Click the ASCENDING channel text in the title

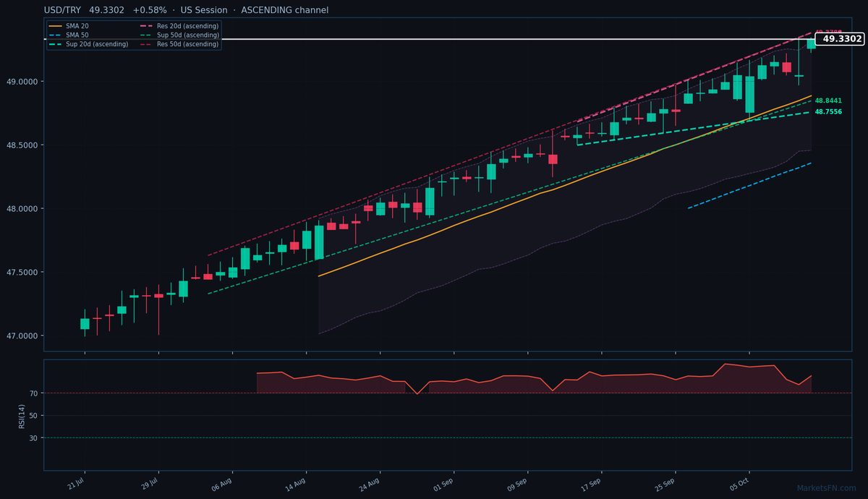(x=284, y=10)
